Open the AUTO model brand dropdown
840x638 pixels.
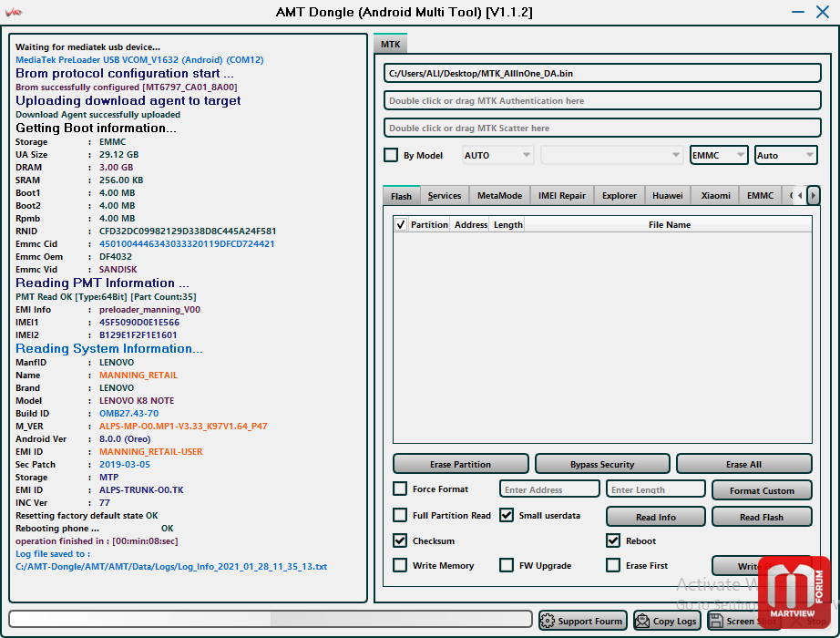tap(498, 155)
